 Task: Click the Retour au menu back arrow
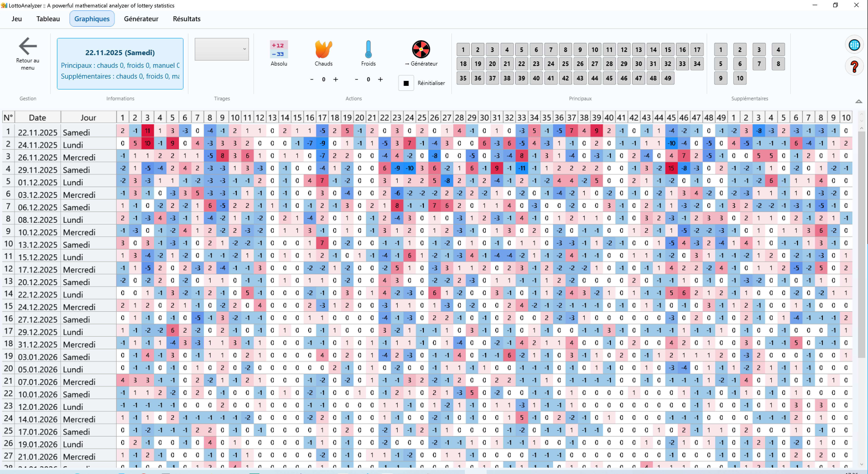coord(28,46)
